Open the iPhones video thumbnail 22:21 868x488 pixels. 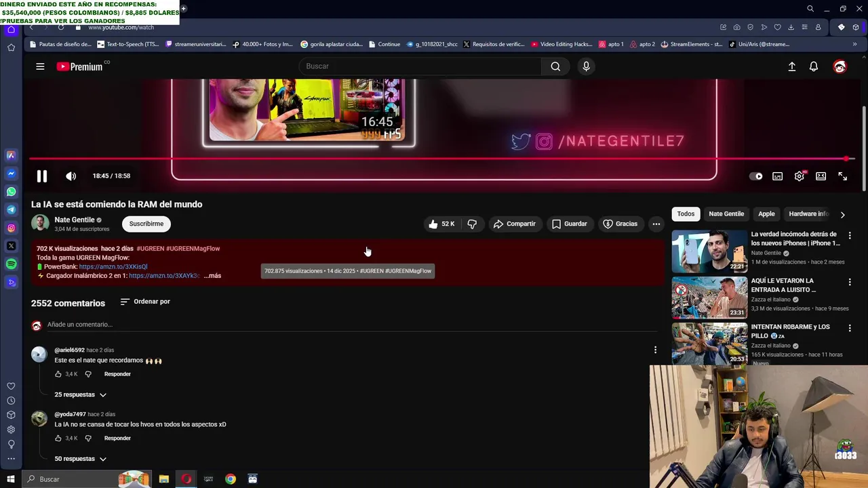(709, 251)
